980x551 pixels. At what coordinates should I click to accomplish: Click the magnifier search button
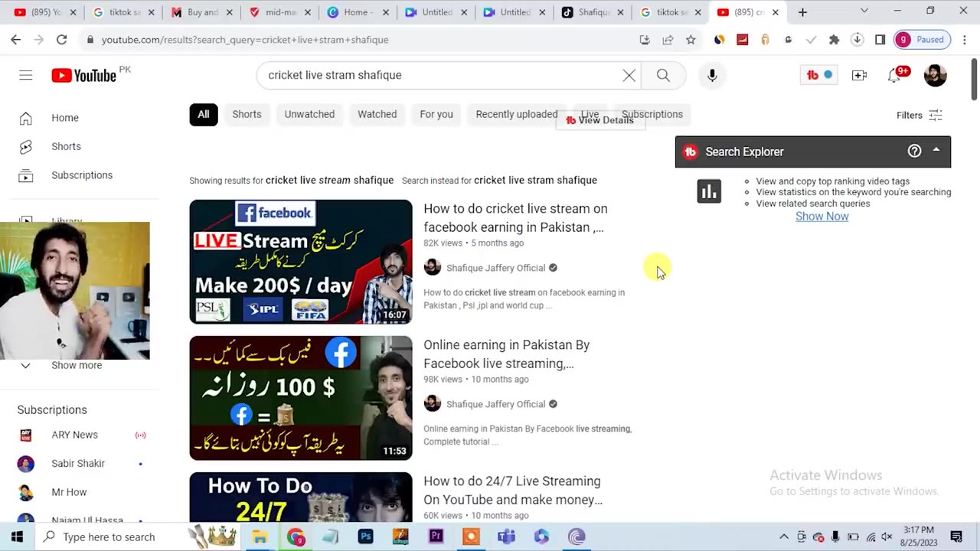663,75
